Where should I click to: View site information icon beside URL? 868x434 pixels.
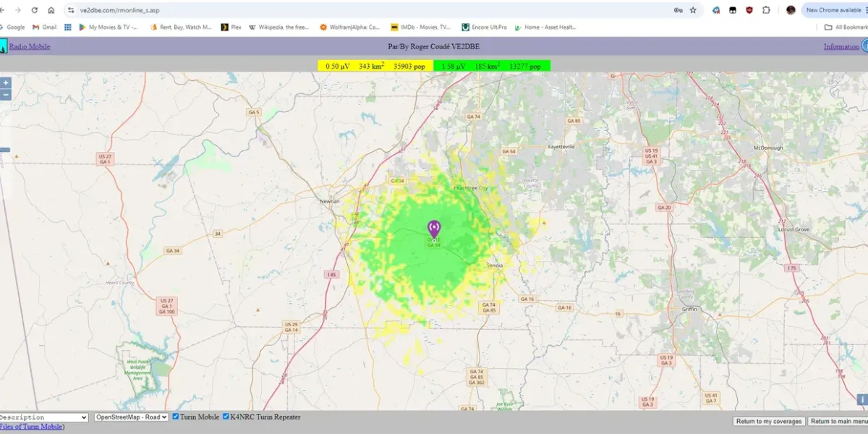tap(71, 10)
